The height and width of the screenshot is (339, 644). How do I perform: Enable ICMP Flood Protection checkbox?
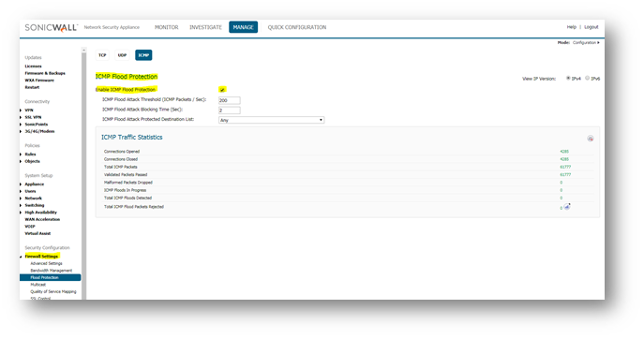222,90
